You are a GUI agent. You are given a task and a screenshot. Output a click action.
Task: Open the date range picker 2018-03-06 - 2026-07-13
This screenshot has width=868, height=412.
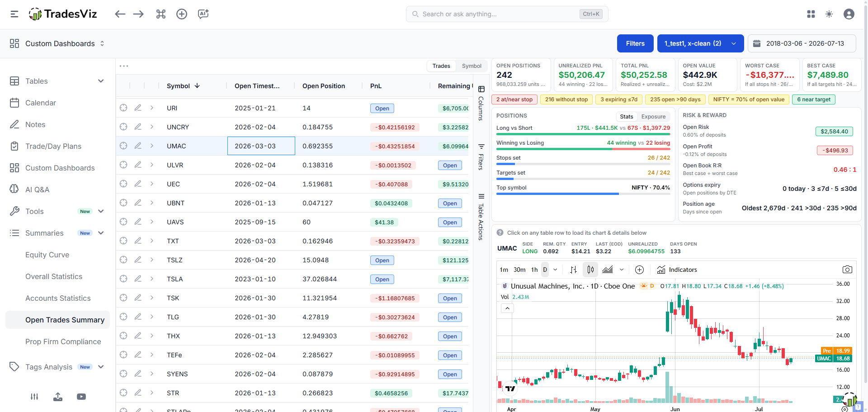tap(802, 43)
